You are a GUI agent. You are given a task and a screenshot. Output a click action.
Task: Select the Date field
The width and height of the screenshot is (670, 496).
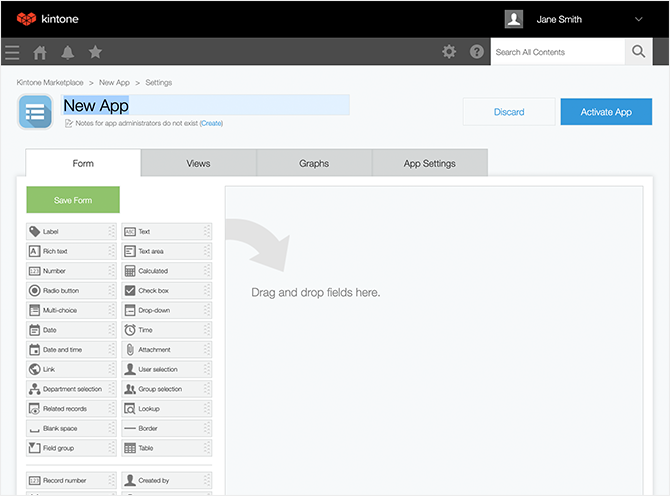71,330
